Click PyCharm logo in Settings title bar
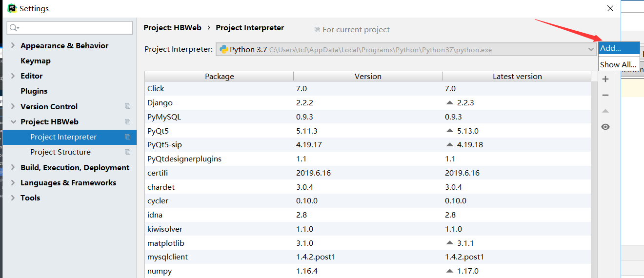 tap(12, 8)
